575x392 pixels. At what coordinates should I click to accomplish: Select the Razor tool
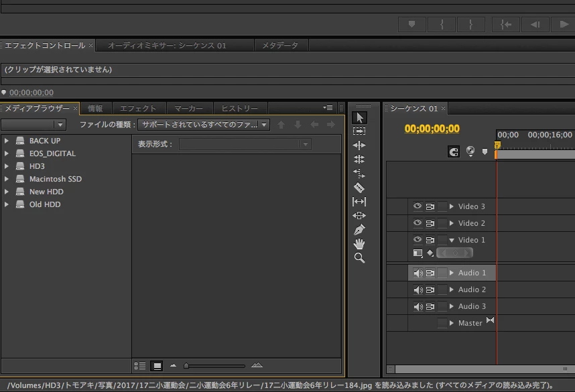(359, 188)
